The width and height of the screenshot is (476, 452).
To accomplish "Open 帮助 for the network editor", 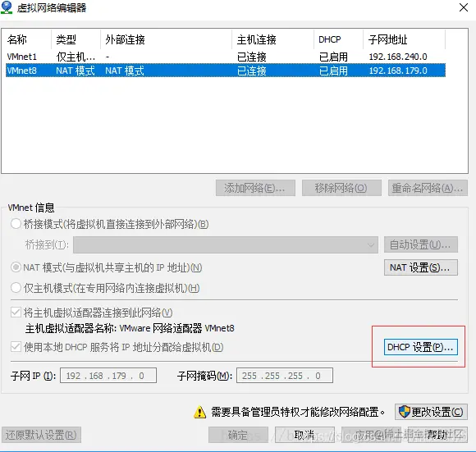I will coord(437,435).
